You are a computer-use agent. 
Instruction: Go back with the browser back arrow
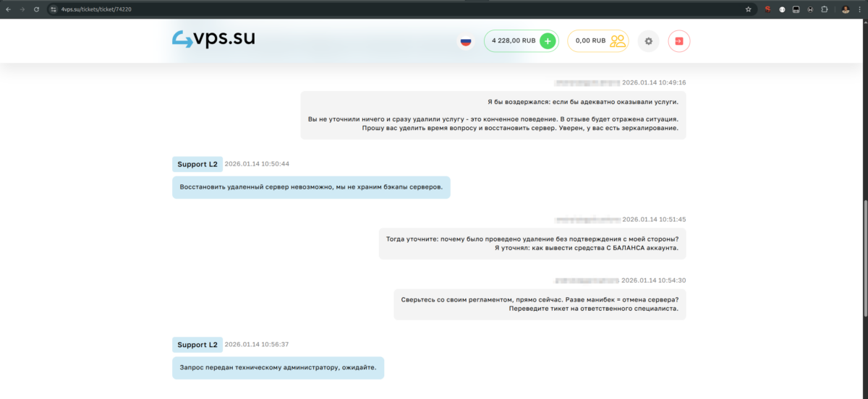coord(8,9)
